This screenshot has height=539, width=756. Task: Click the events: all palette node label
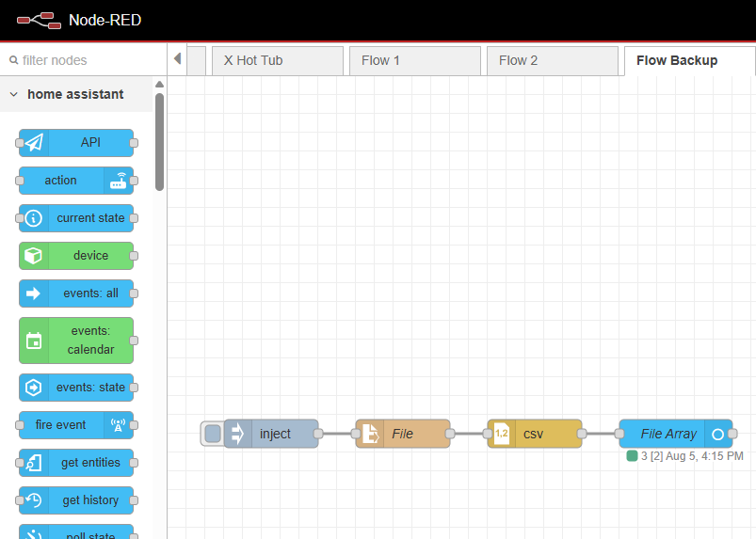(90, 293)
